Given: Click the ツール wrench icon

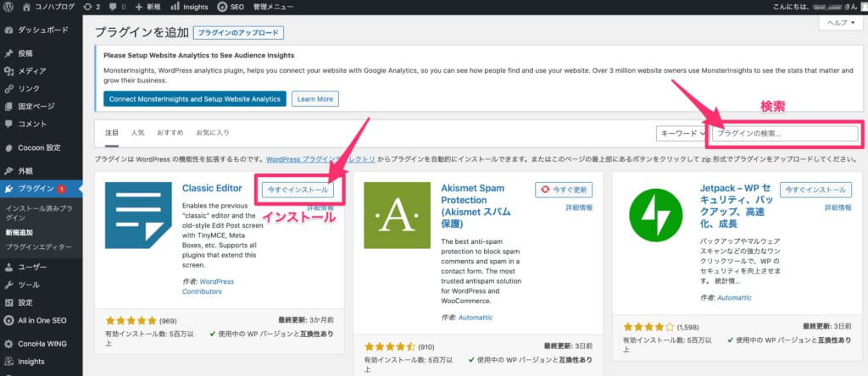Looking at the screenshot, I should pyautogui.click(x=8, y=285).
